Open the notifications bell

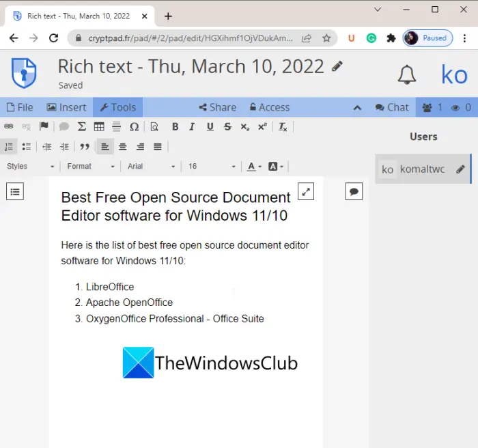pos(407,74)
